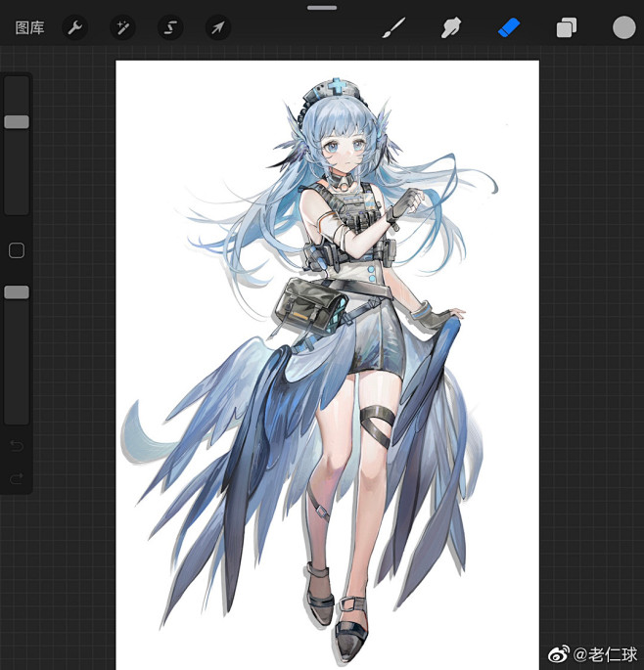Undo the last action
Image resolution: width=644 pixels, height=670 pixels.
tap(17, 446)
